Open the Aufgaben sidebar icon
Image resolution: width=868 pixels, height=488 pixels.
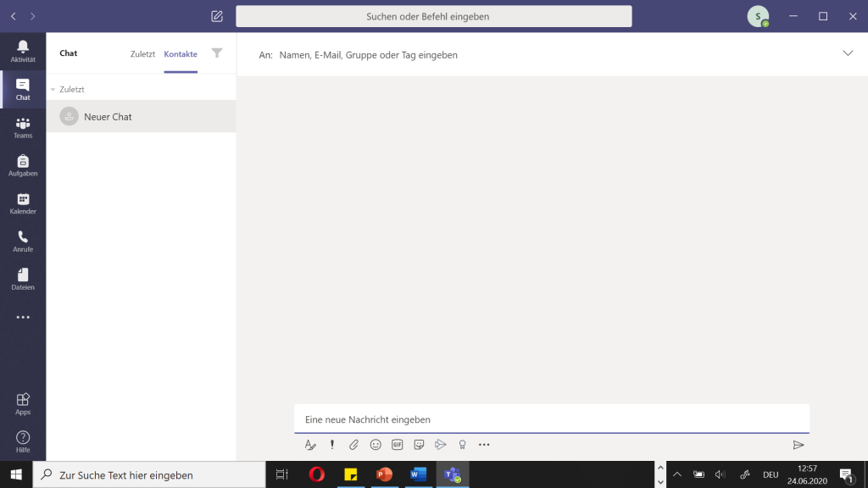[x=23, y=165]
